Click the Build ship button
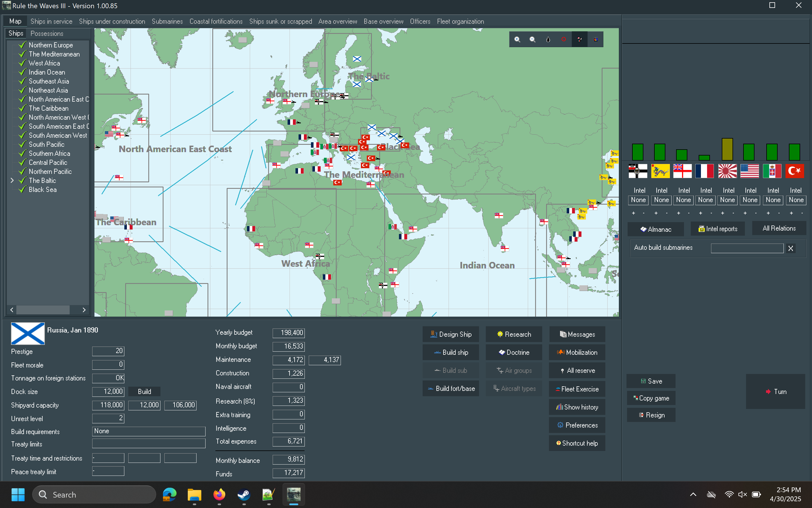 point(451,352)
